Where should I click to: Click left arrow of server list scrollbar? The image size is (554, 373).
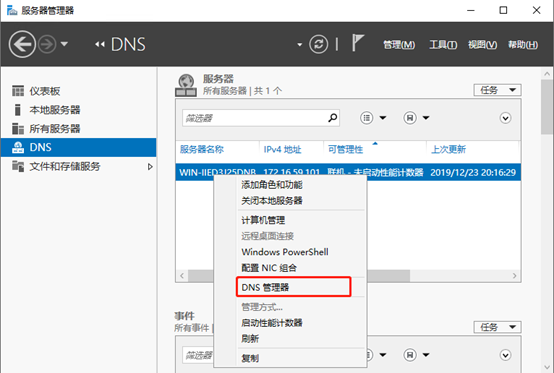tap(182, 276)
